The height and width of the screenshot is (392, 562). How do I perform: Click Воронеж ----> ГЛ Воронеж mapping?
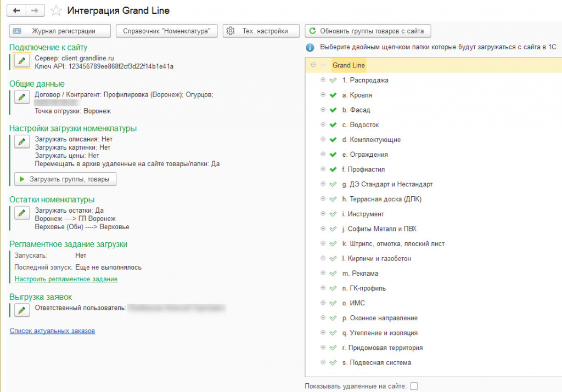pyautogui.click(x=75, y=219)
